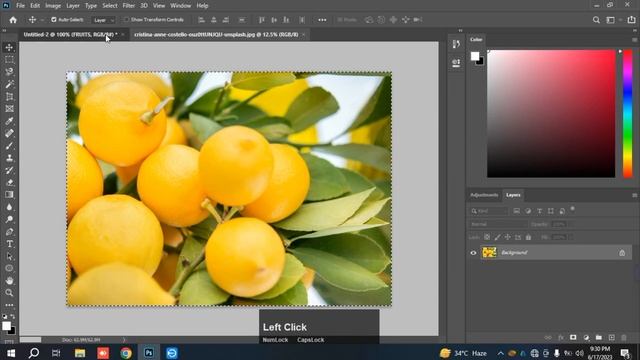640x360 pixels.
Task: Toggle the smart object filter in Layers panel
Action: [x=562, y=211]
